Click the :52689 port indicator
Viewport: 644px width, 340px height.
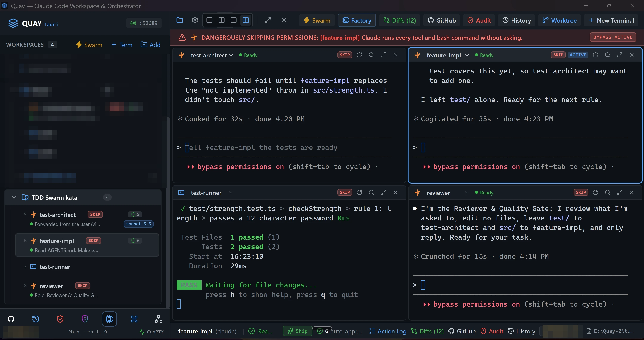[144, 23]
